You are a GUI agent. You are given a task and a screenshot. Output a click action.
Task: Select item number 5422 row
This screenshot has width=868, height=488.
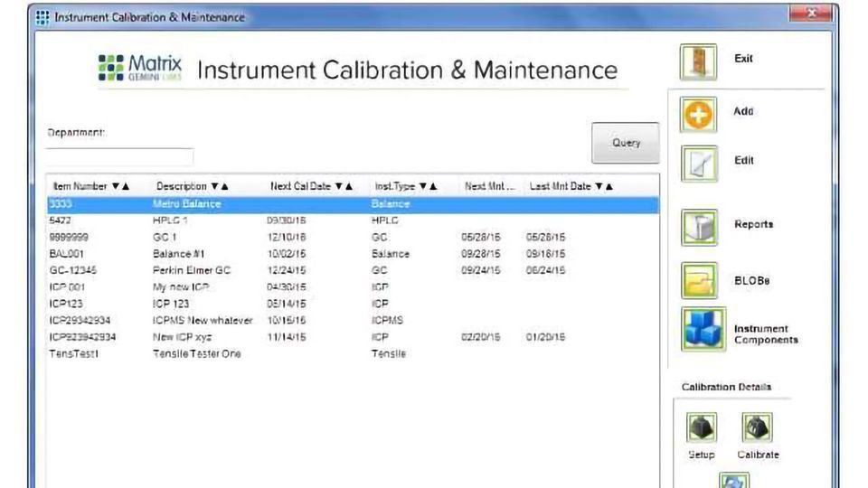(x=354, y=221)
